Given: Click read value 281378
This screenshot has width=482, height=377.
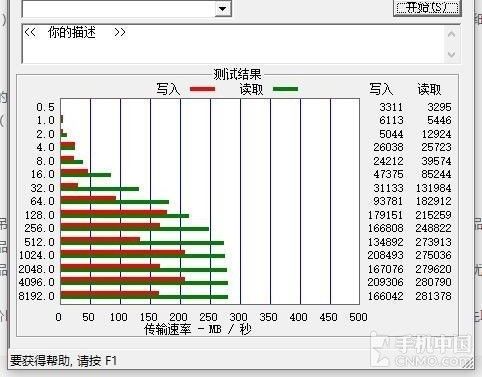Looking at the screenshot, I should [x=433, y=296].
